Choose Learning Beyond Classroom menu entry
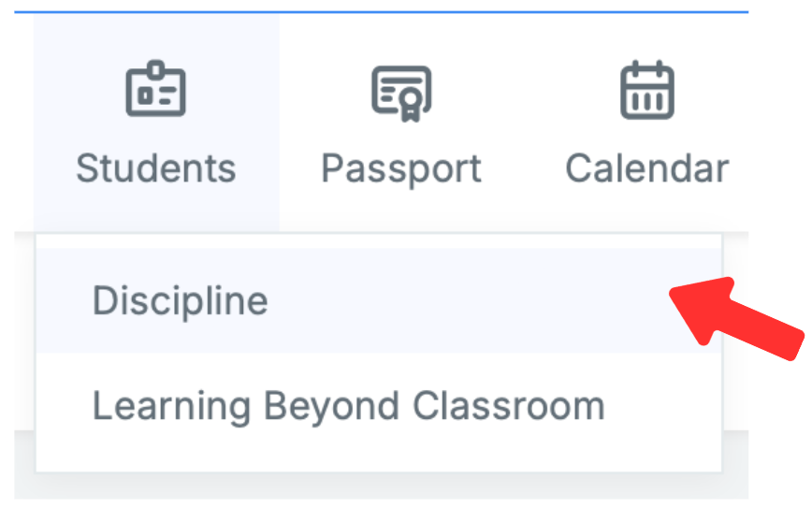This screenshot has height=522, width=812. tap(348, 406)
